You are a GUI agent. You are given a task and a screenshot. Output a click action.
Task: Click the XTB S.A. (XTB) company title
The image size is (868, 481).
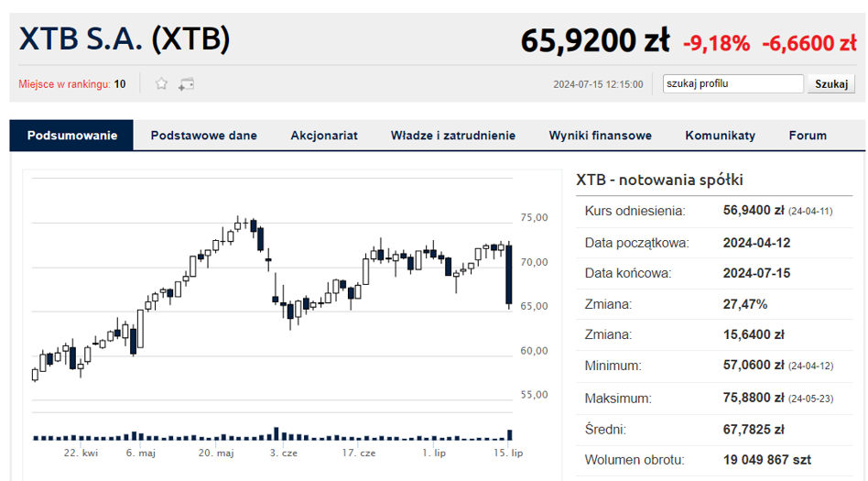pos(125,39)
